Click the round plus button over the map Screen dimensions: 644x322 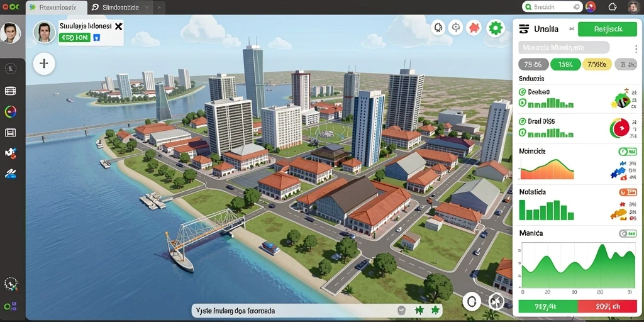[x=44, y=64]
